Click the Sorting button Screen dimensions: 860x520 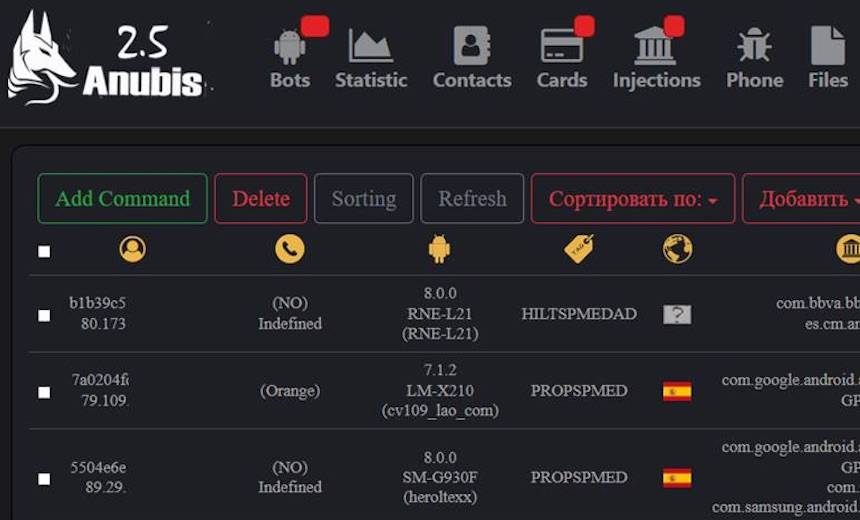point(364,199)
